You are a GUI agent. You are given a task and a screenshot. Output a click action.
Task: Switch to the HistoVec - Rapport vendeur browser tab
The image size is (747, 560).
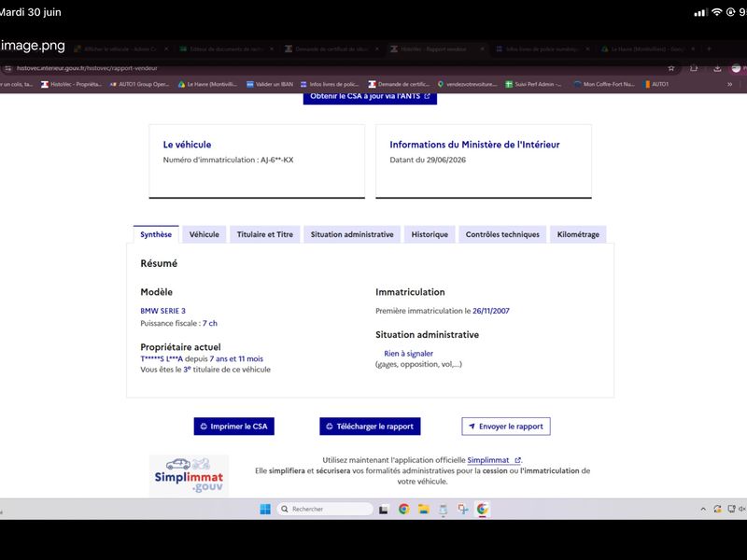click(433, 49)
